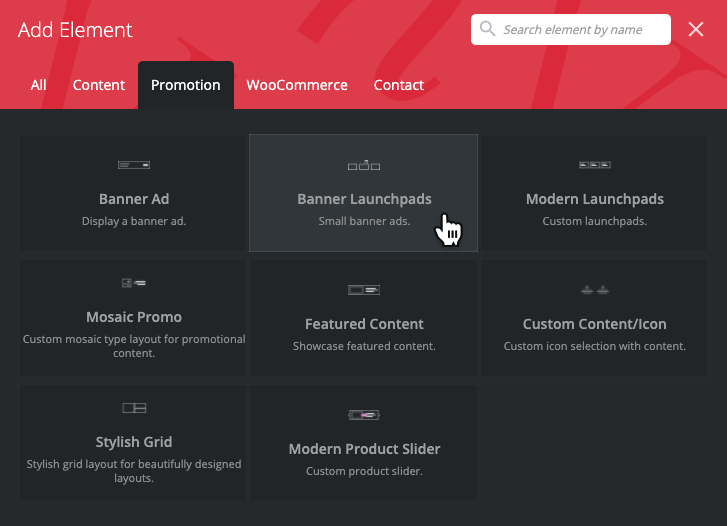Insert the Featured Content title

point(364,324)
